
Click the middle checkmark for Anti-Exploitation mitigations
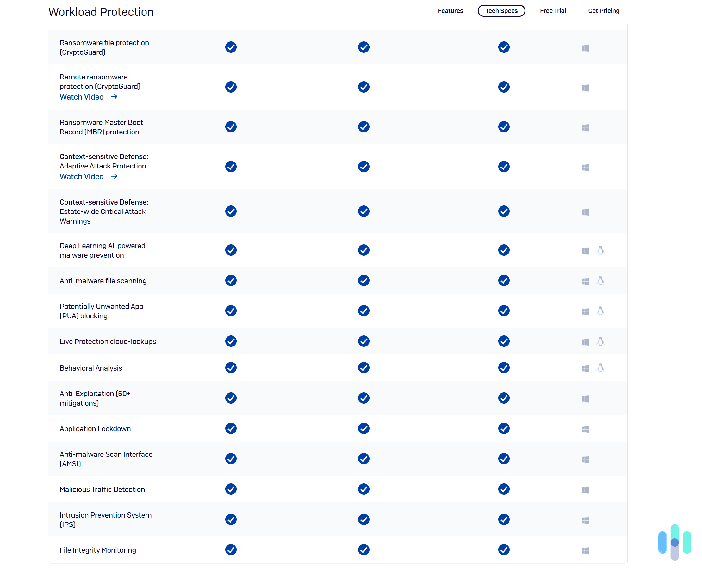[363, 398]
